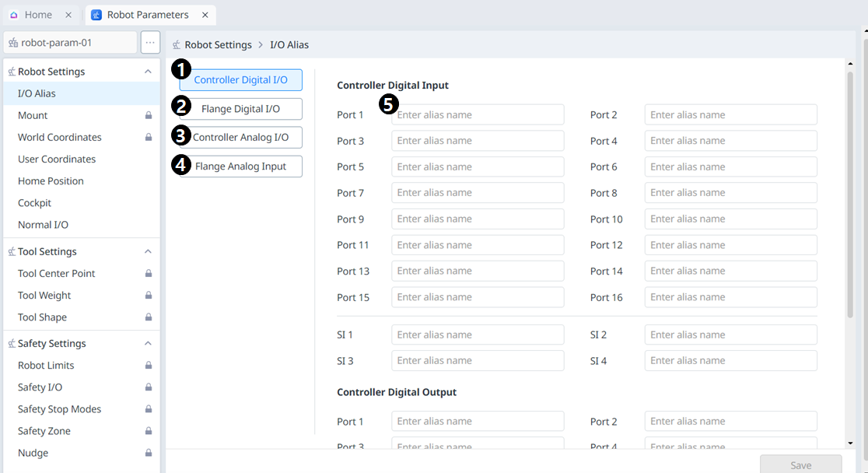Close the Robot Parameters tab

click(x=205, y=15)
